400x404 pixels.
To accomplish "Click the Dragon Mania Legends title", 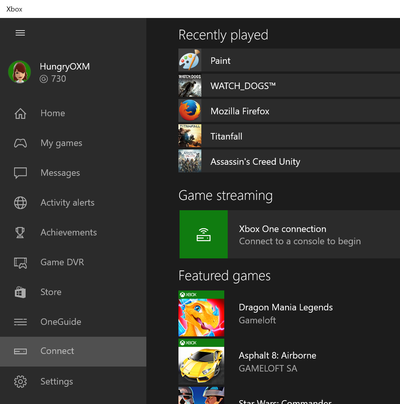I will 286,307.
